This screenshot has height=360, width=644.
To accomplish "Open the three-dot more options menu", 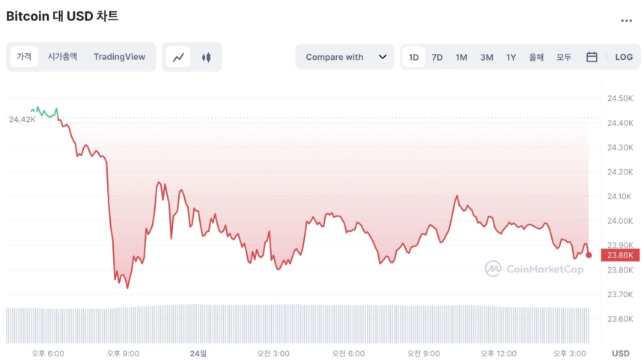I will [626, 20].
